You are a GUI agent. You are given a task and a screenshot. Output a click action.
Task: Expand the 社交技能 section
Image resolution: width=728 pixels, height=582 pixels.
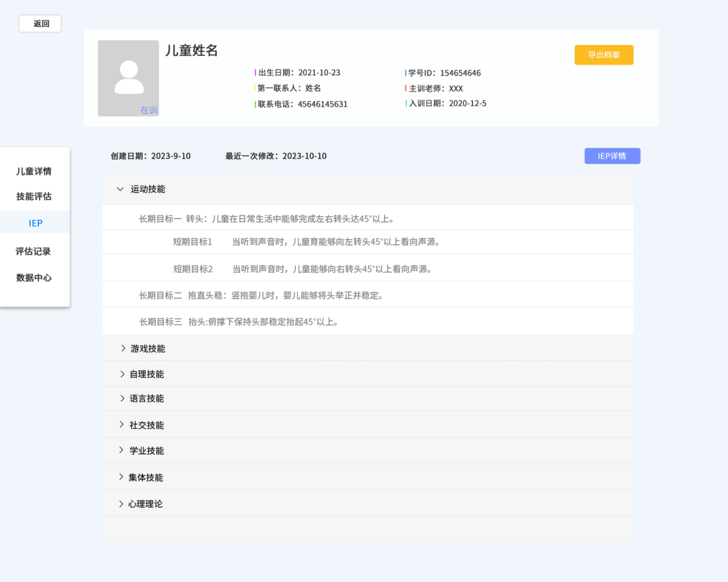pyautogui.click(x=123, y=425)
